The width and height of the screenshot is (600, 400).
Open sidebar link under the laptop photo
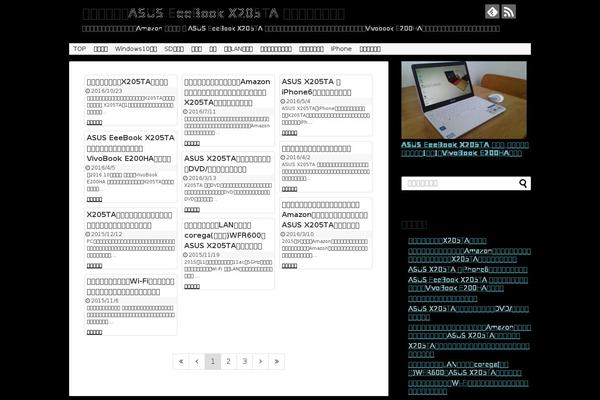465,149
